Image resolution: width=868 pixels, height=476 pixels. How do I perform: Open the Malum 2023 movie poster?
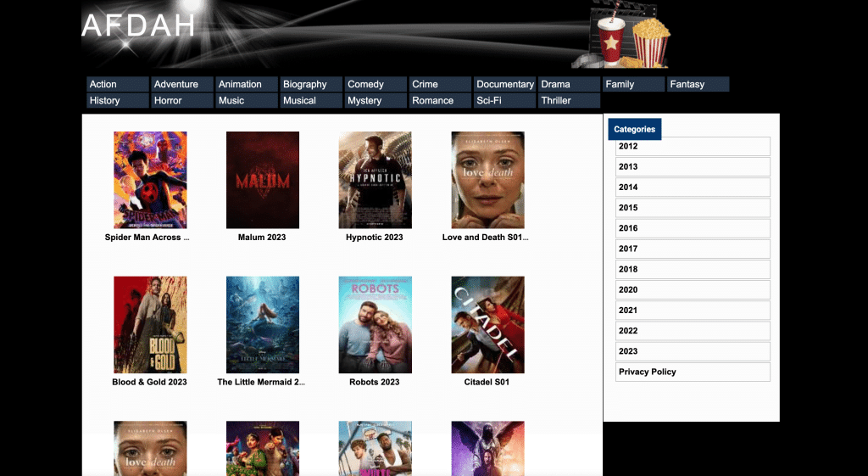[x=263, y=180]
